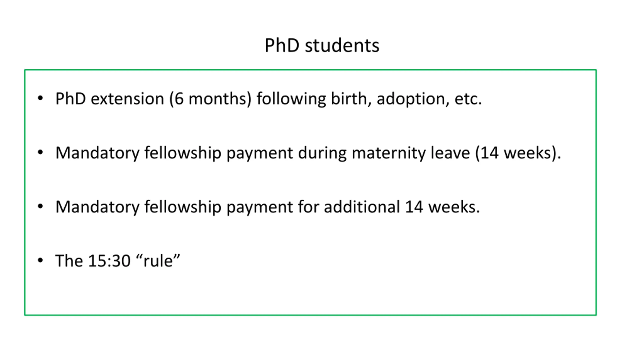Select bullet dot before "additional 14 weeks" line
Image resolution: width=644 pixels, height=362 pixels.
(x=40, y=206)
